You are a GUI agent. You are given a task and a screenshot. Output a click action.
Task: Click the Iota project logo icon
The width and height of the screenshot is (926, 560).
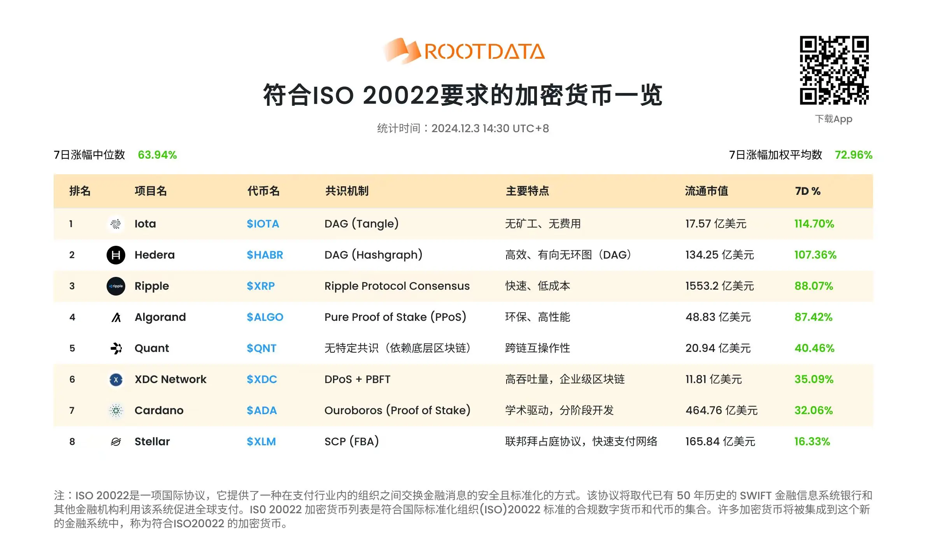115,223
